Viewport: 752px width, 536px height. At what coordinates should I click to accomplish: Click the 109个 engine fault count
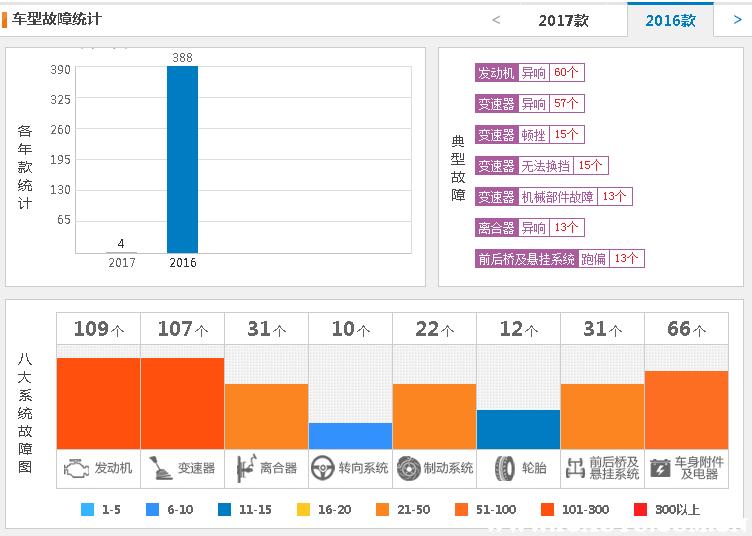tap(99, 329)
